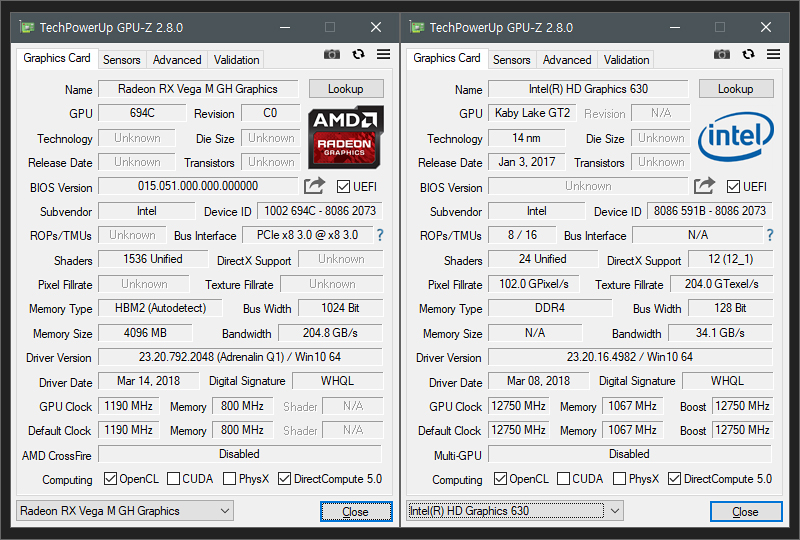Toggle CUDA checkbox in Intel window

click(563, 479)
